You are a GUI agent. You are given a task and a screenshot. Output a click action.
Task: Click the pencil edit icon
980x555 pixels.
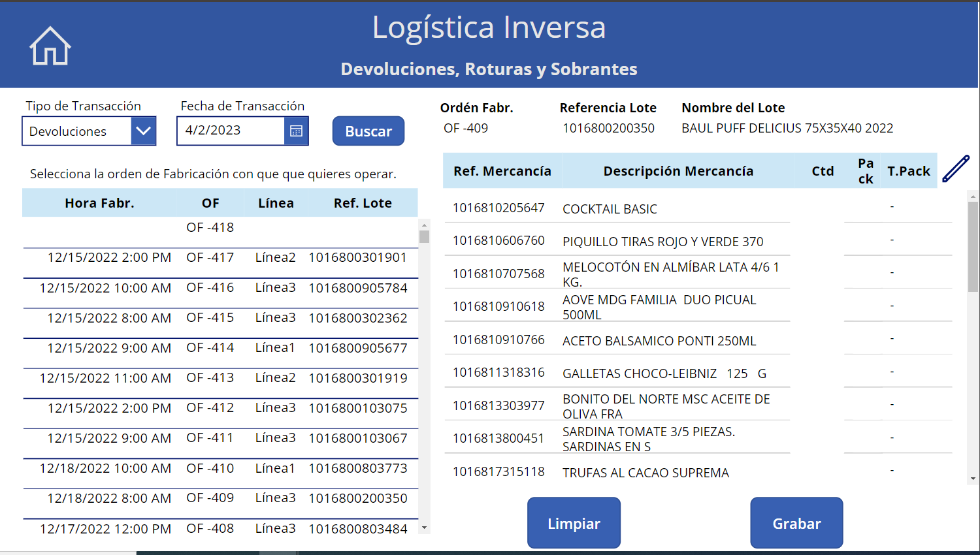click(x=956, y=169)
